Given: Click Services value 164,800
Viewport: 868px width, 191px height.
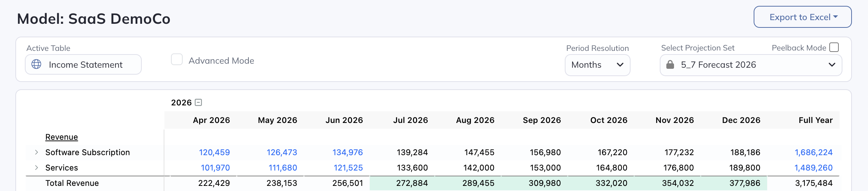Looking at the screenshot, I should coord(612,168).
